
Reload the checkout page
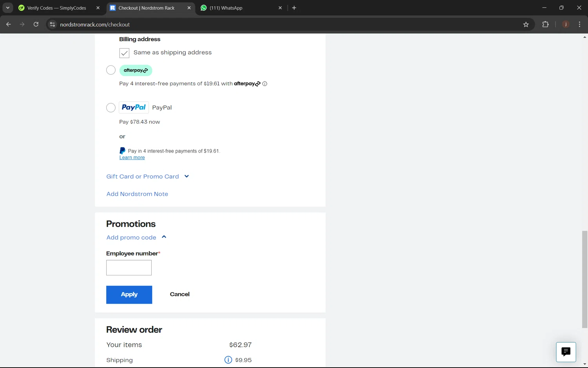click(36, 24)
